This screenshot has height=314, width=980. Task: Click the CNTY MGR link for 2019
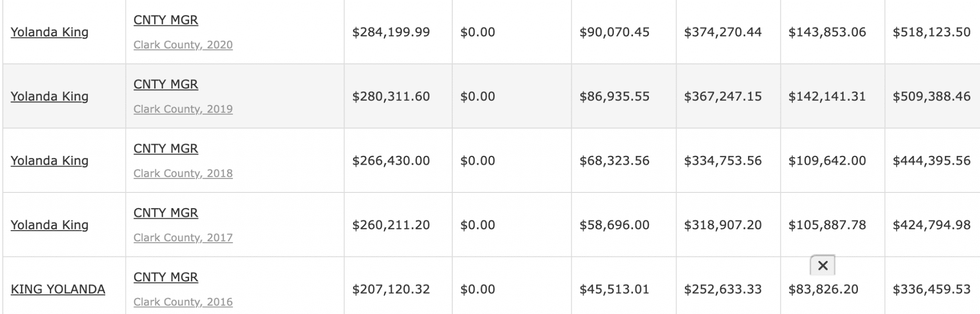166,84
